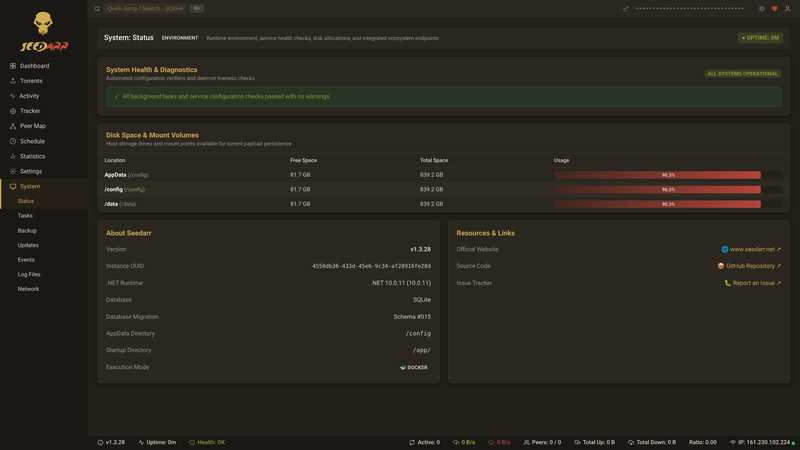Click v1.3.28 in the status bar
800x450 pixels.
(x=111, y=442)
